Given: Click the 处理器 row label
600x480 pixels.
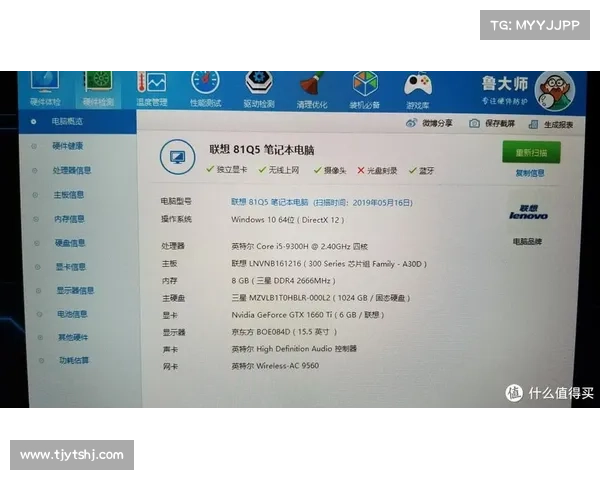Looking at the screenshot, I should (x=173, y=246).
